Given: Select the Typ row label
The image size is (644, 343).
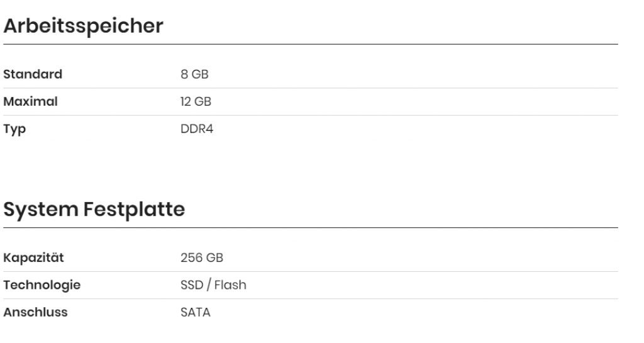Looking at the screenshot, I should tap(14, 129).
